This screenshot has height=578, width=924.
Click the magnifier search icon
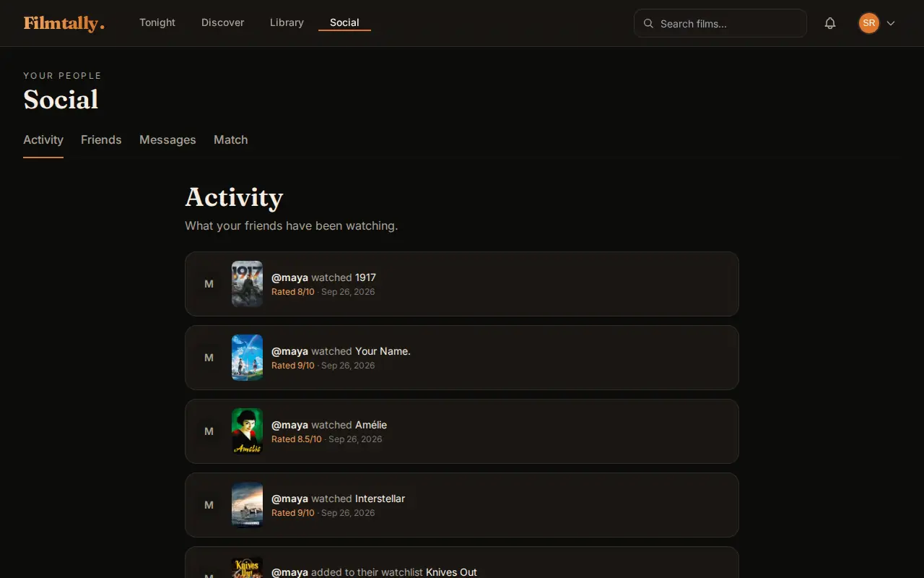(x=648, y=24)
